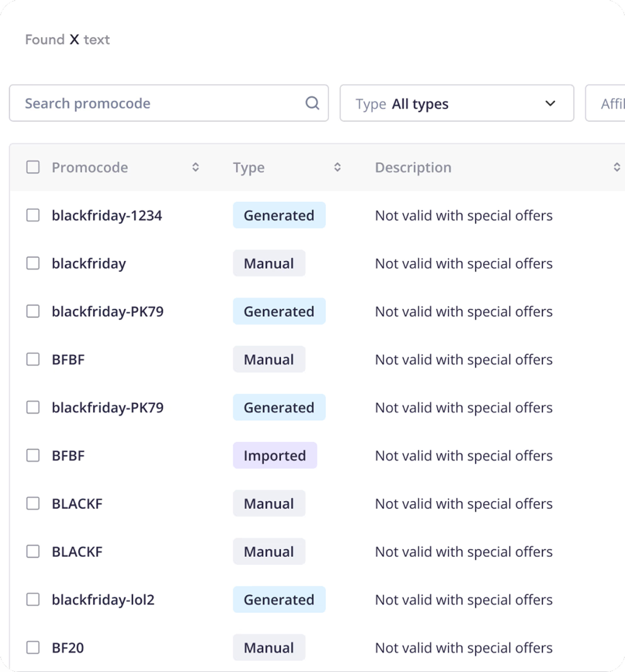Click the blackfriday-lol2 promocode name
The height and width of the screenshot is (672, 625).
(x=103, y=600)
